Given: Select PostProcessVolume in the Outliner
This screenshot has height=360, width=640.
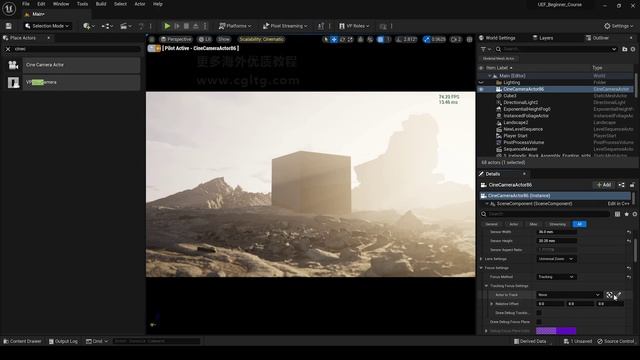Looking at the screenshot, I should [x=523, y=142].
